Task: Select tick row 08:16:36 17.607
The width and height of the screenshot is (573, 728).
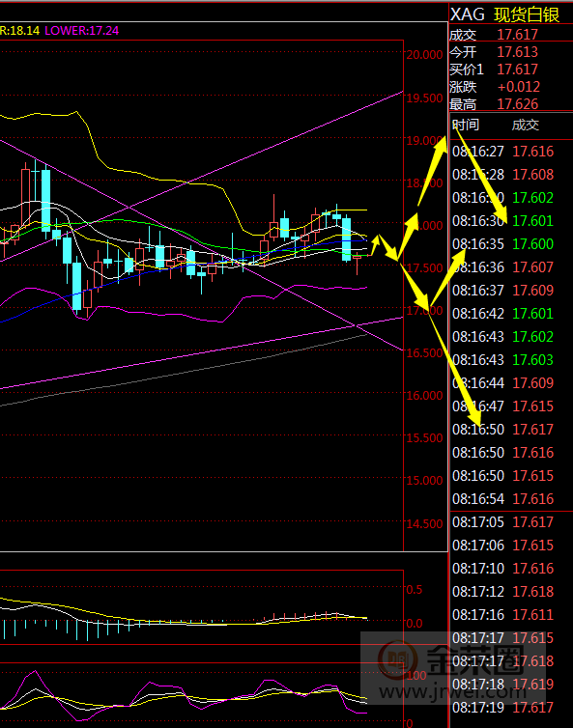Action: pos(511,267)
